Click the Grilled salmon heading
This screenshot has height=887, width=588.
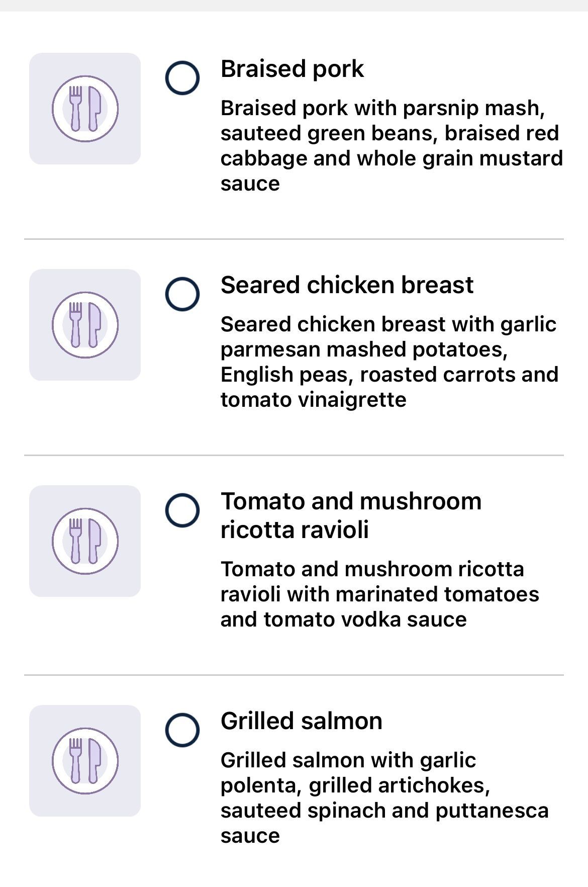point(302,721)
